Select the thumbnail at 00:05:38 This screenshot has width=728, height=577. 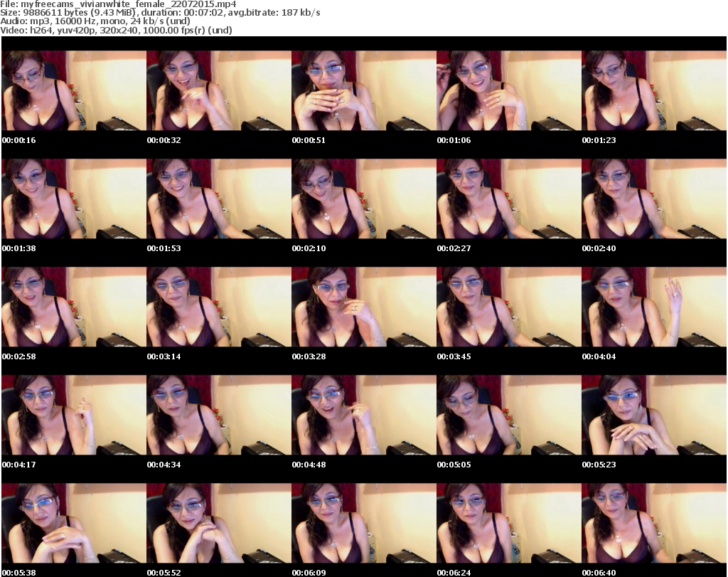pos(74,524)
